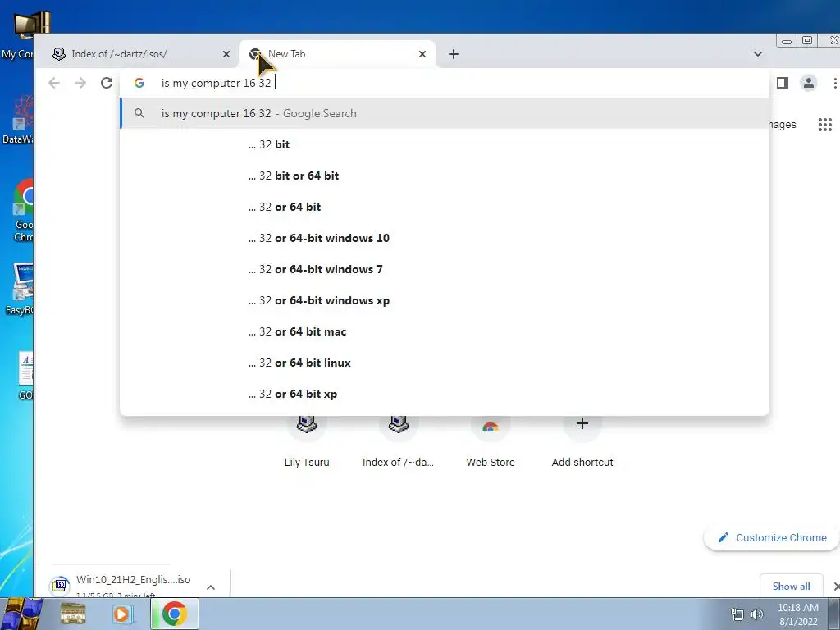This screenshot has width=840, height=630.
Task: Click Show all downloads
Action: [x=791, y=586]
